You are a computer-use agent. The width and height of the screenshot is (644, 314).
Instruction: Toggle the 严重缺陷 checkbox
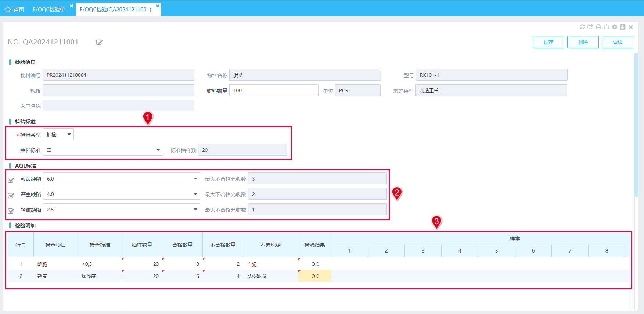click(x=11, y=195)
